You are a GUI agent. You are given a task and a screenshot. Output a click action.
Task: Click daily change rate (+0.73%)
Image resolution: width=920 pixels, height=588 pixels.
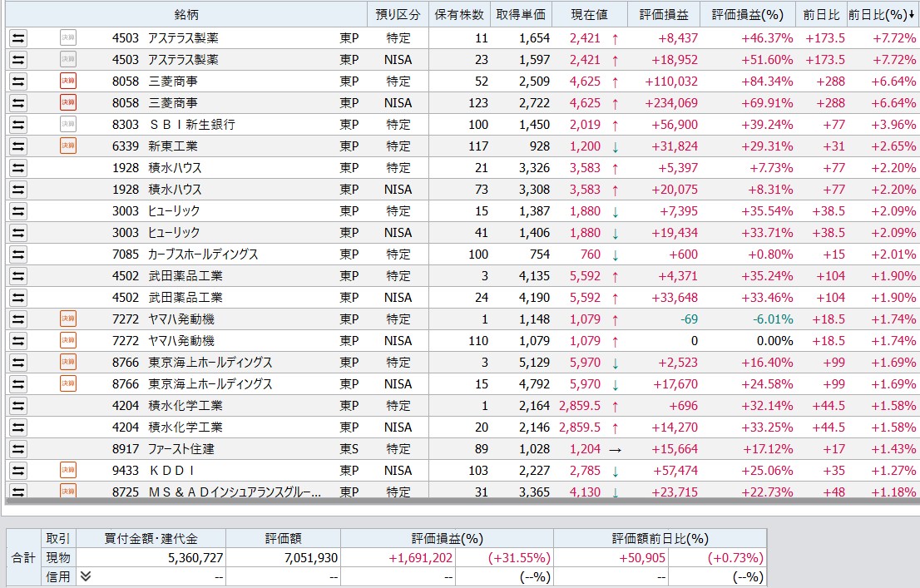pos(735,557)
